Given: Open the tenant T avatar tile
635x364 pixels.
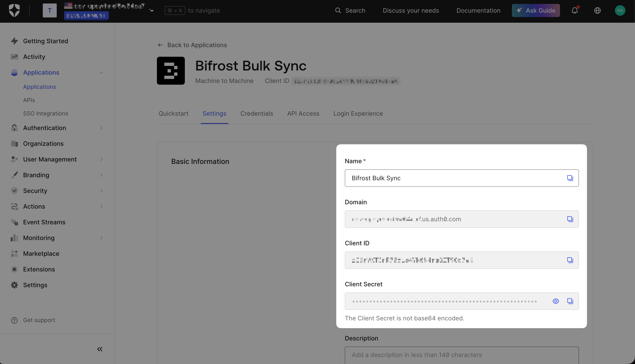Looking at the screenshot, I should click(x=50, y=10).
